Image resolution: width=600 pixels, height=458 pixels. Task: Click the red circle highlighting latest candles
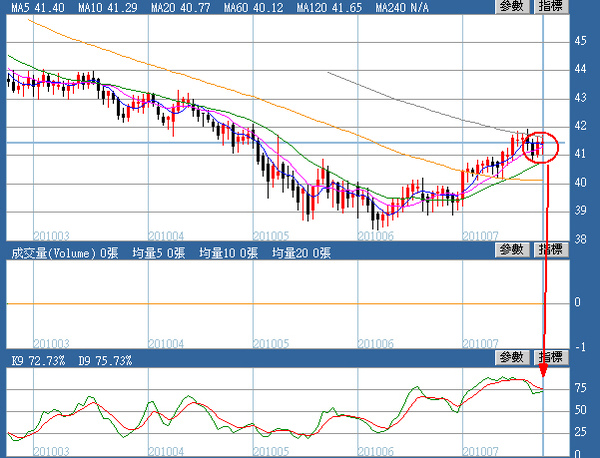click(540, 147)
